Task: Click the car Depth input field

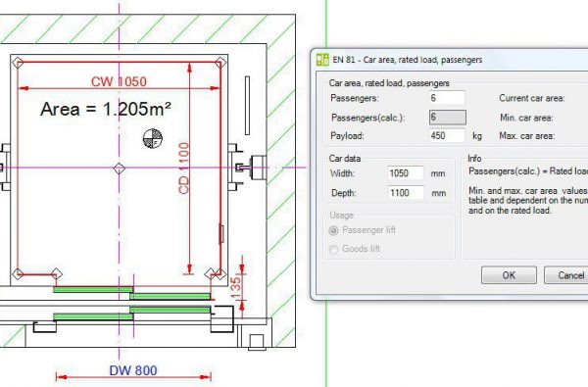Action: tap(406, 193)
